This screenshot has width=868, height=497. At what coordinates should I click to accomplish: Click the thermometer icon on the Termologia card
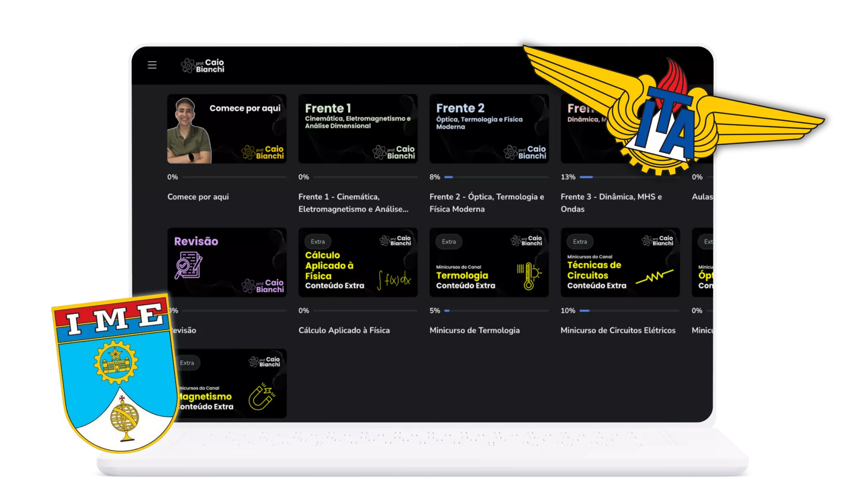(529, 276)
